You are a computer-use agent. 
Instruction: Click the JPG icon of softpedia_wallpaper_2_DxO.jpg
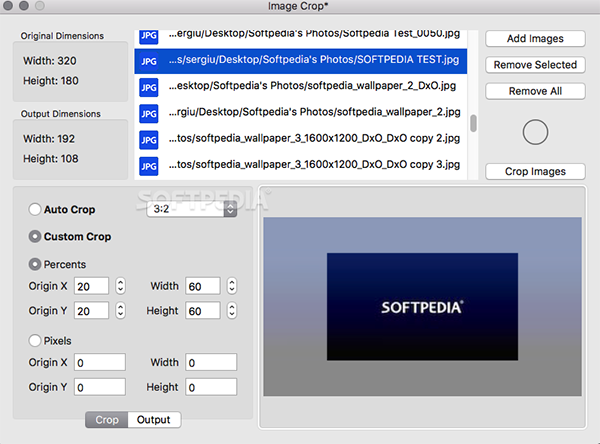point(148,87)
